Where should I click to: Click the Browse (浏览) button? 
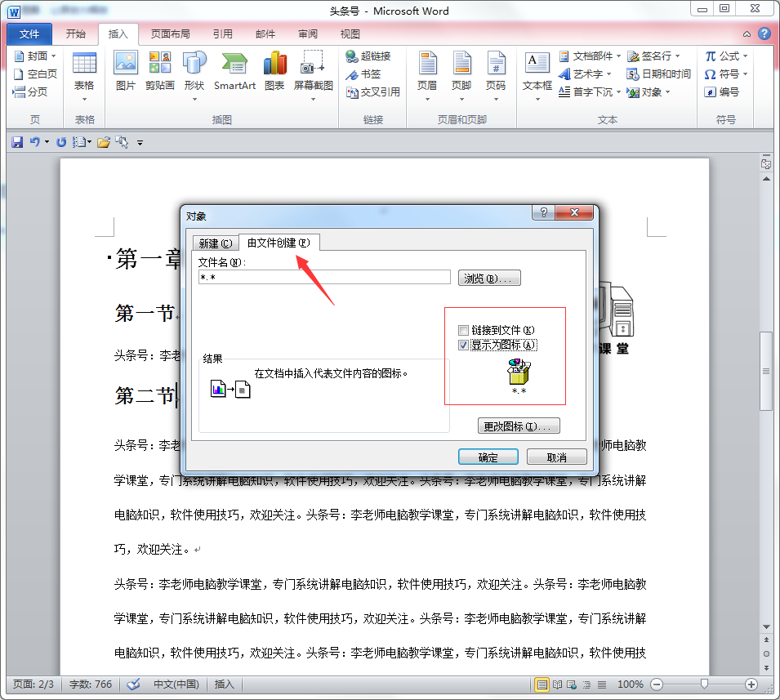[489, 278]
